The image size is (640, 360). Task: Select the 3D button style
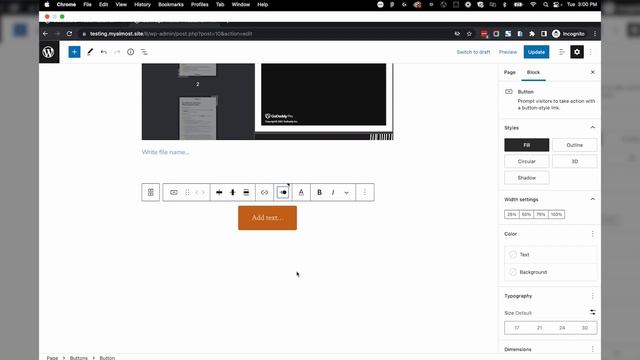click(x=574, y=161)
